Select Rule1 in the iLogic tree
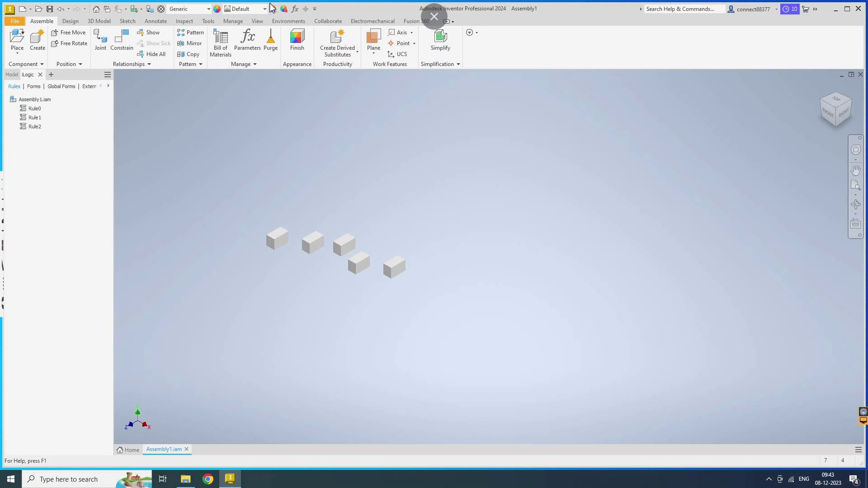The height and width of the screenshot is (488, 868). point(34,117)
